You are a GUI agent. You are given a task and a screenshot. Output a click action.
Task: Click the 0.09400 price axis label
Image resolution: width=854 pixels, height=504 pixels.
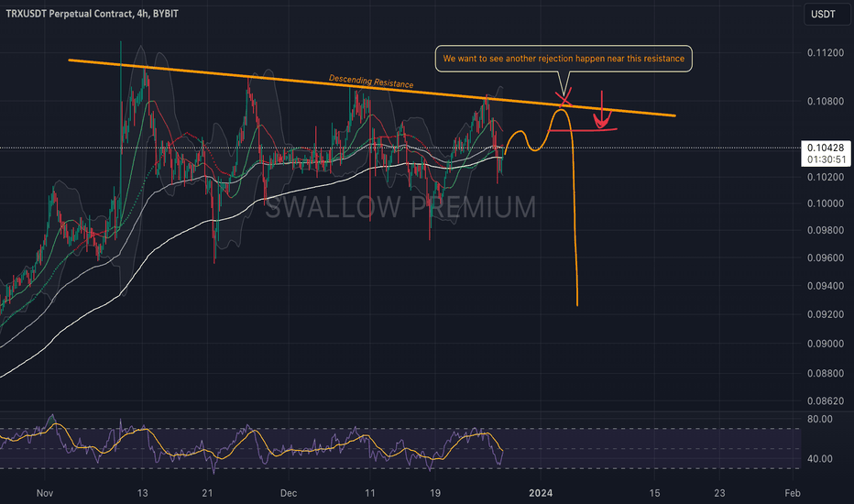(x=825, y=286)
